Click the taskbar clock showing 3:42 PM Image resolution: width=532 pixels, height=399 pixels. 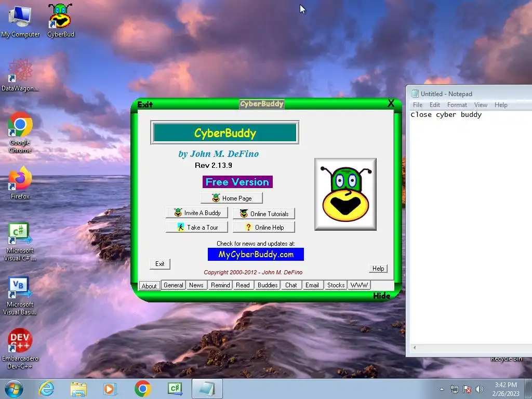click(506, 389)
